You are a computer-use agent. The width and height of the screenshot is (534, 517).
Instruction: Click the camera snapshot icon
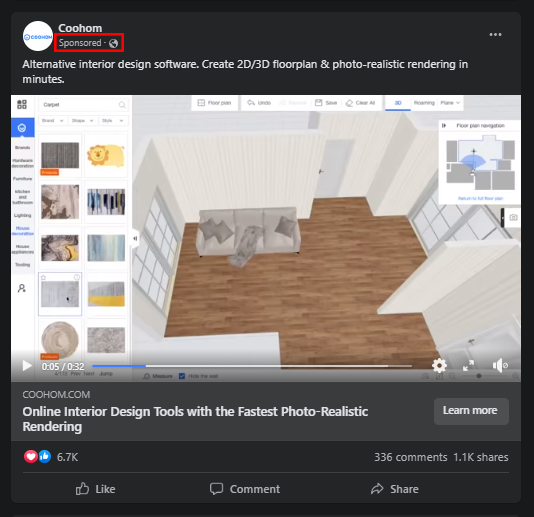click(x=513, y=217)
